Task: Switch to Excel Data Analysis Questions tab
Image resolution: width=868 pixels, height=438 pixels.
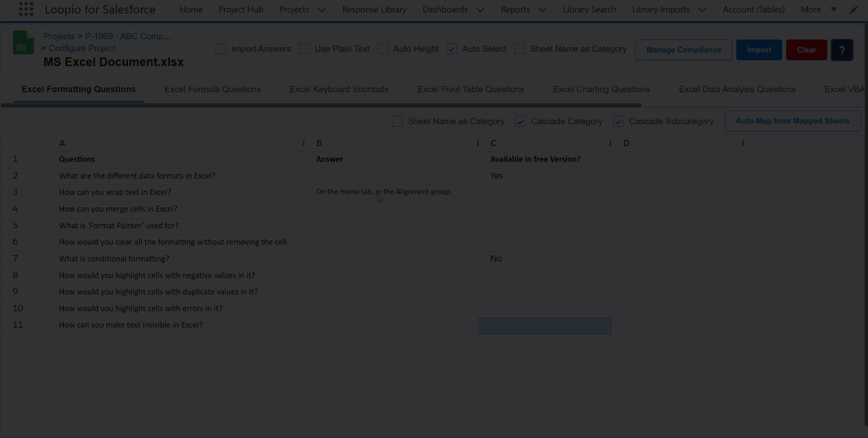Action: tap(737, 89)
